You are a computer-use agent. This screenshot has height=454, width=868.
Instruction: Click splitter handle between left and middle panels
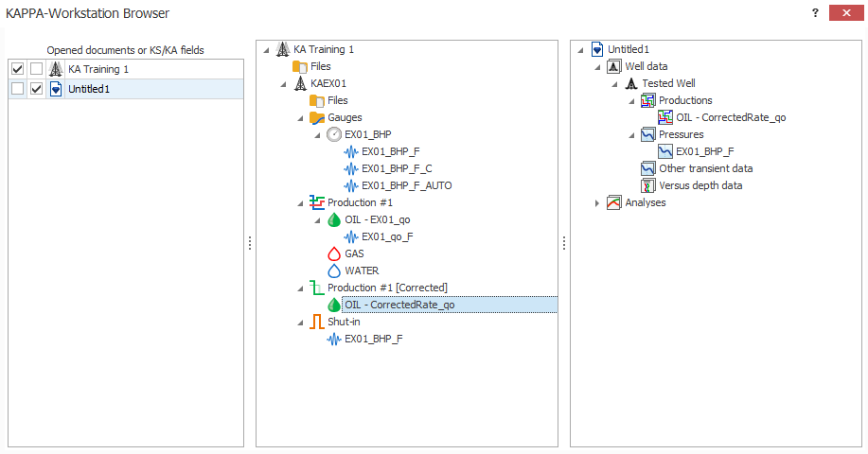pyautogui.click(x=250, y=243)
